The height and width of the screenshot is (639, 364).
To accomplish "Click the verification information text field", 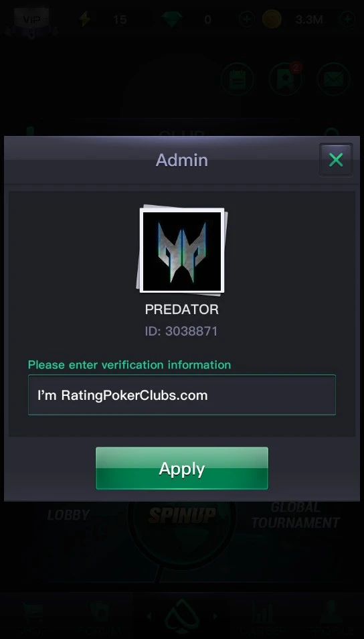I will (x=181, y=395).
